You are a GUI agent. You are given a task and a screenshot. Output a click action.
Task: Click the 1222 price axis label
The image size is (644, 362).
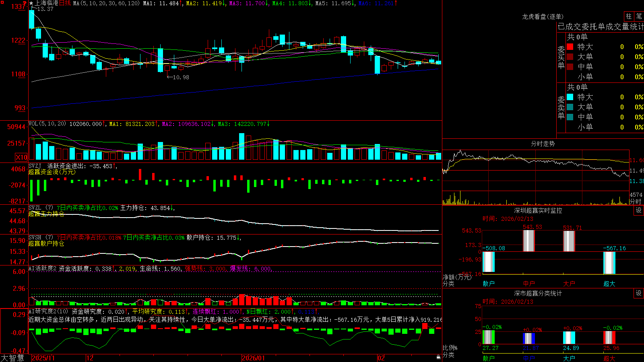(x=18, y=40)
